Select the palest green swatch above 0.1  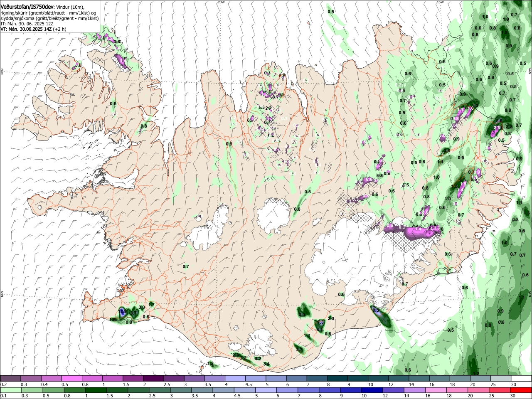[10, 390]
